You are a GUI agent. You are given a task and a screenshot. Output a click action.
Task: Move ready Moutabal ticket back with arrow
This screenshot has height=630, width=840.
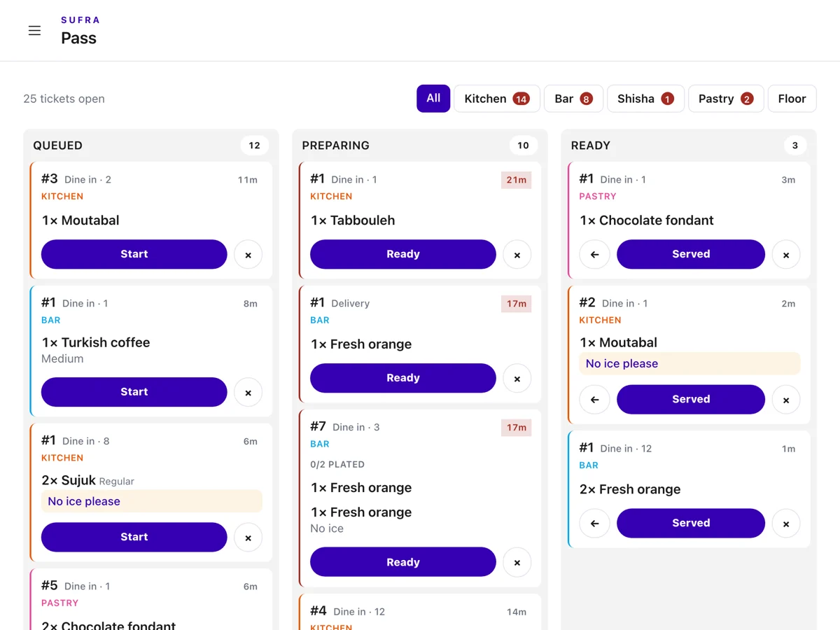coord(594,400)
